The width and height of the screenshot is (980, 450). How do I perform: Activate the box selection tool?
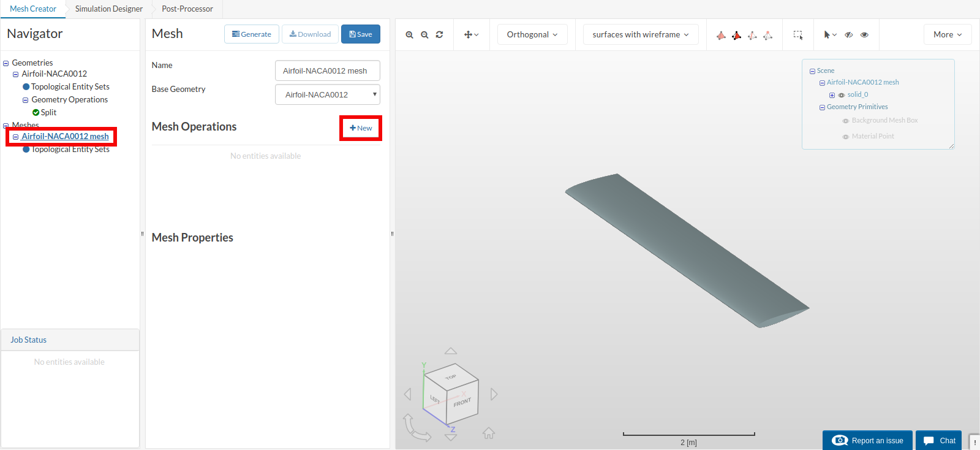pos(798,35)
